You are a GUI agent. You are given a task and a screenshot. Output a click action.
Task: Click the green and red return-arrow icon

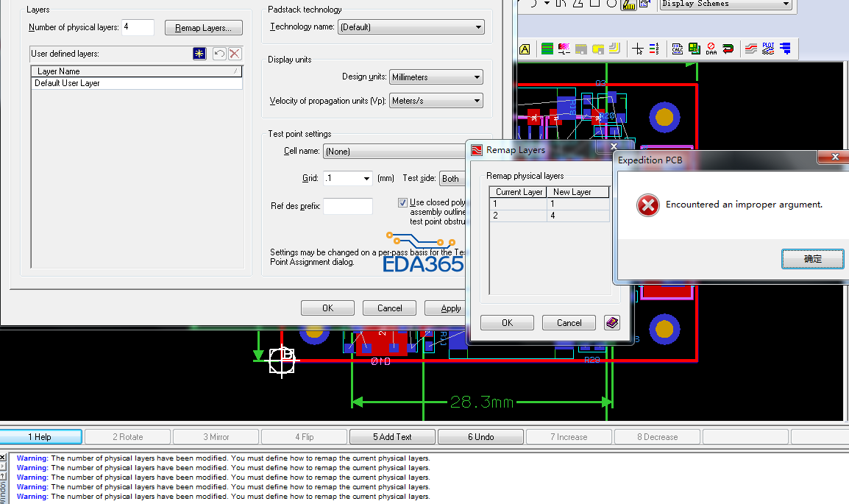click(728, 49)
